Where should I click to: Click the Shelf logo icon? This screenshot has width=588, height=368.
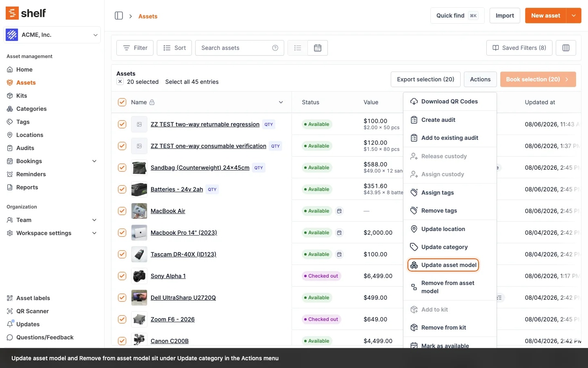12,13
